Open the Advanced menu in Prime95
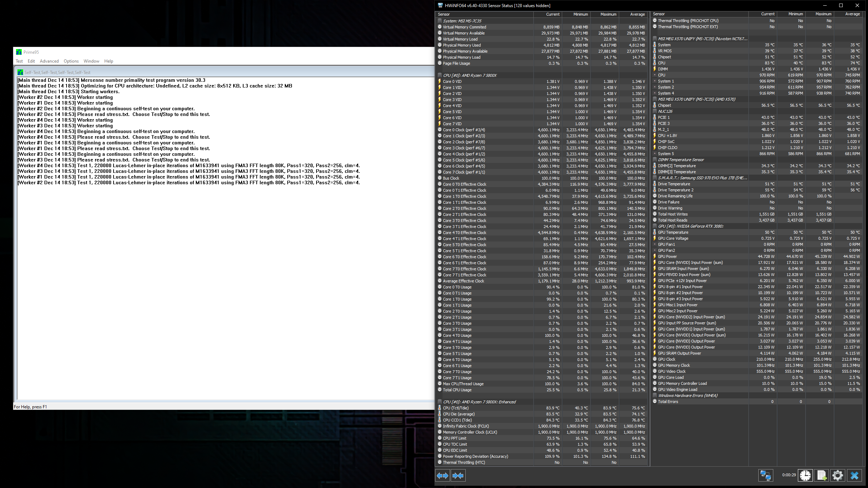868x488 pixels. (x=49, y=61)
